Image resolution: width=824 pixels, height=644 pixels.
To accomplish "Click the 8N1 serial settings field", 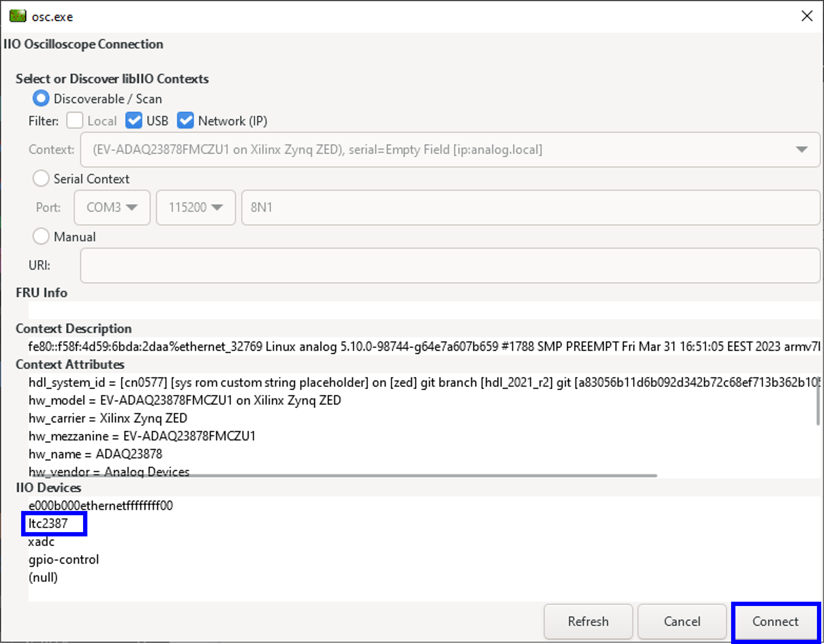I will [531, 208].
